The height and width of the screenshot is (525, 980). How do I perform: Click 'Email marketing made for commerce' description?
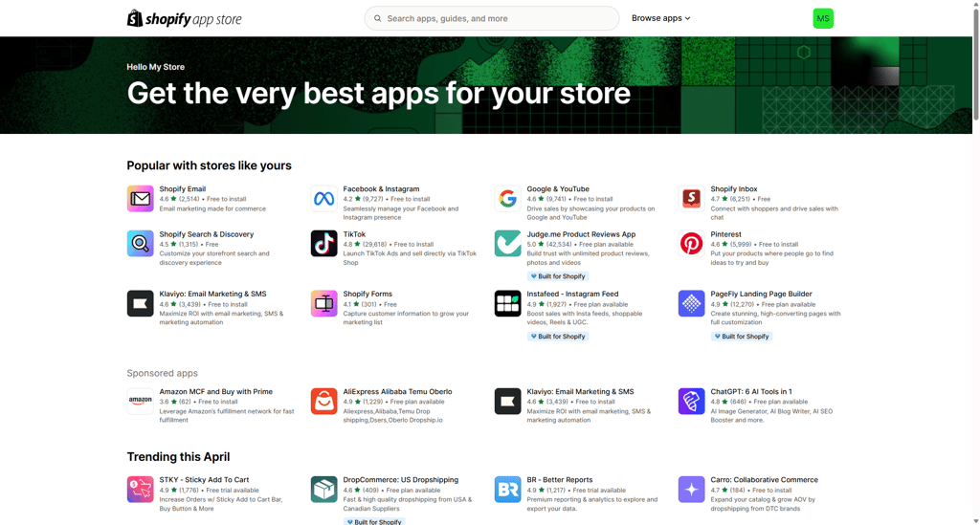point(212,208)
